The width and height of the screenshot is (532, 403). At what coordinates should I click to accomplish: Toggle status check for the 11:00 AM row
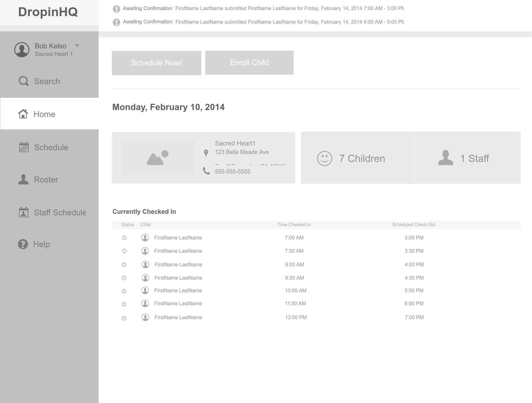pos(124,304)
